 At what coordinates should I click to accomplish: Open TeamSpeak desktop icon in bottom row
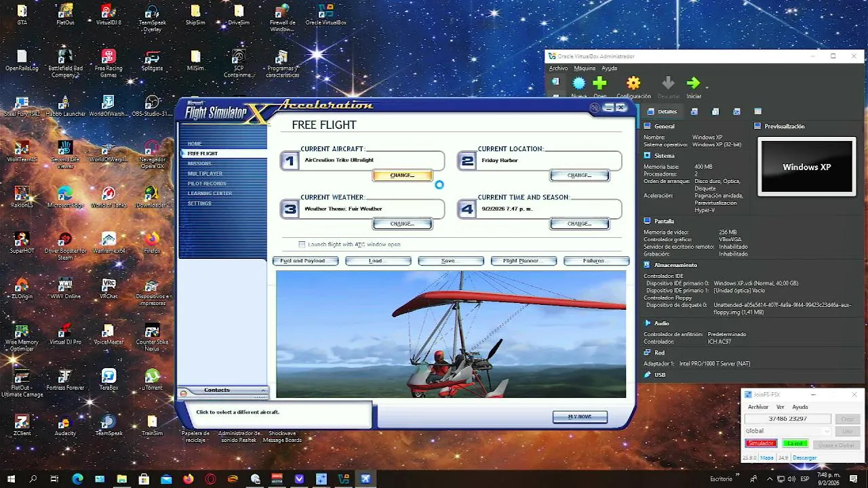(108, 425)
